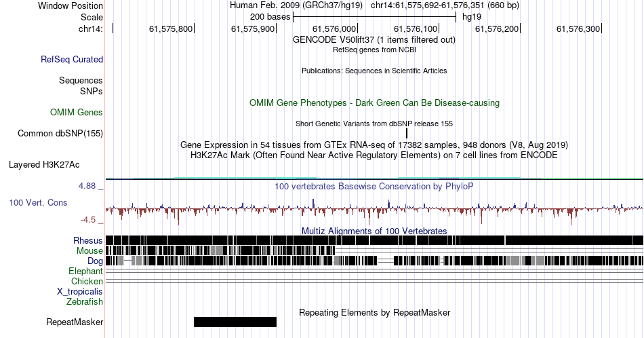Select the Mouse alignment row label
Image resolution: width=644 pixels, height=338 pixels.
coord(89,251)
